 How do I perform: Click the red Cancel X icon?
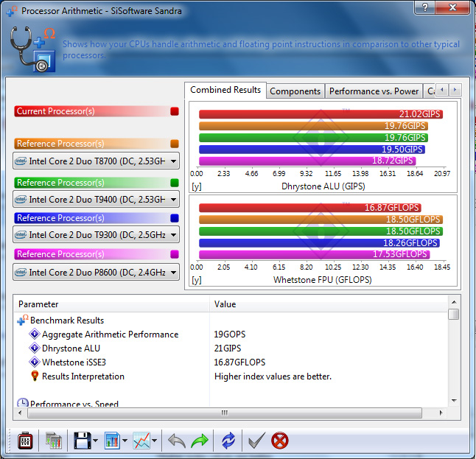[x=279, y=441]
